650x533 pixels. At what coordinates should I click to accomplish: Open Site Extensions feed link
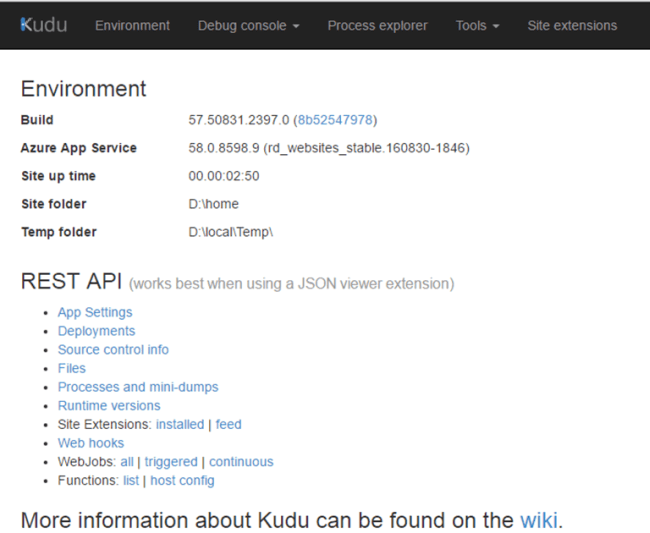pos(229,424)
